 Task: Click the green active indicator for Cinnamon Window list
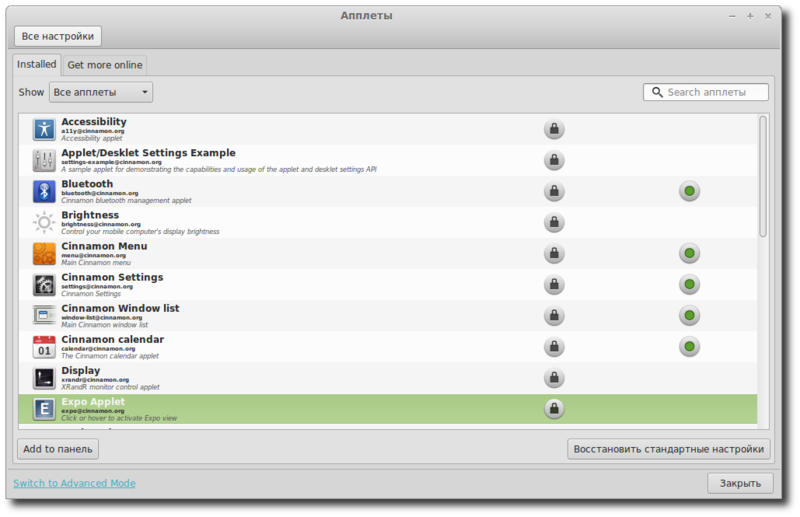pyautogui.click(x=689, y=315)
